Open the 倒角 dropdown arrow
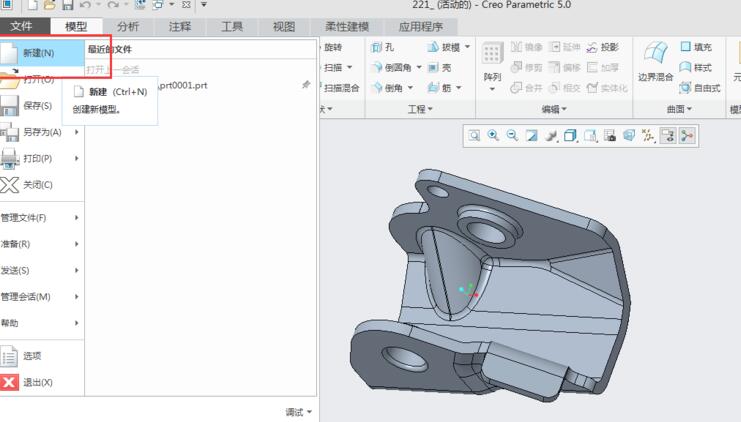The height and width of the screenshot is (422, 741). [x=410, y=87]
